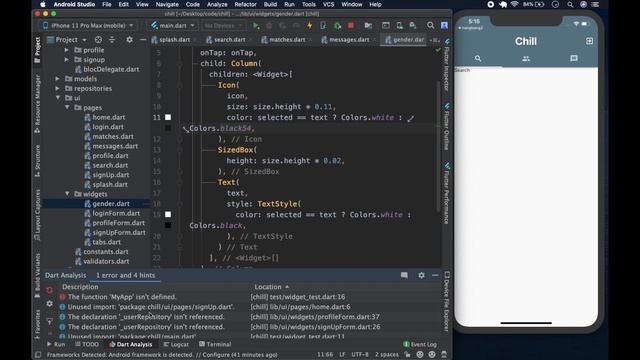Open device selector iPhone 11 Pro Max

[x=88, y=25]
